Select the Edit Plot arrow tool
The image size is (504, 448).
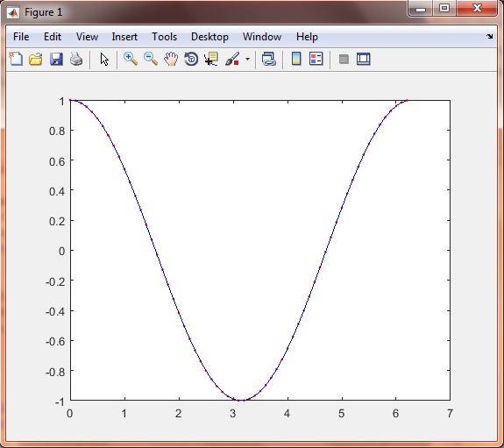[104, 60]
